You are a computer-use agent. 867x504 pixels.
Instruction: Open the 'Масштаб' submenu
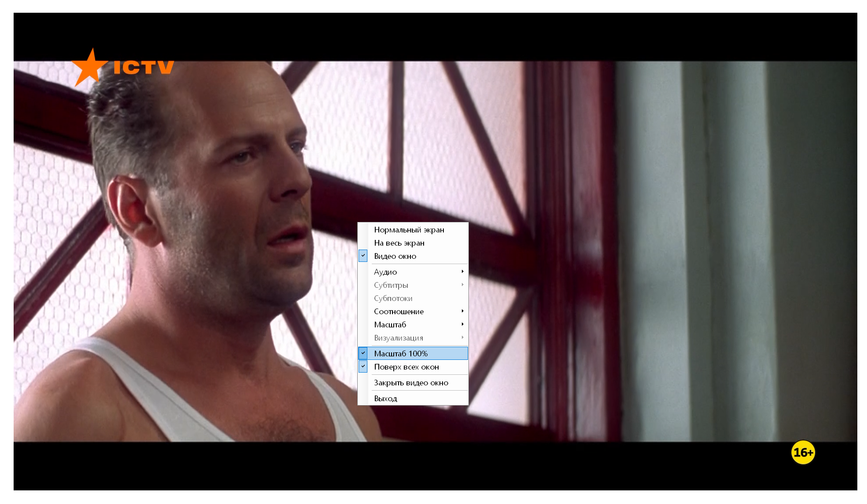(x=390, y=325)
